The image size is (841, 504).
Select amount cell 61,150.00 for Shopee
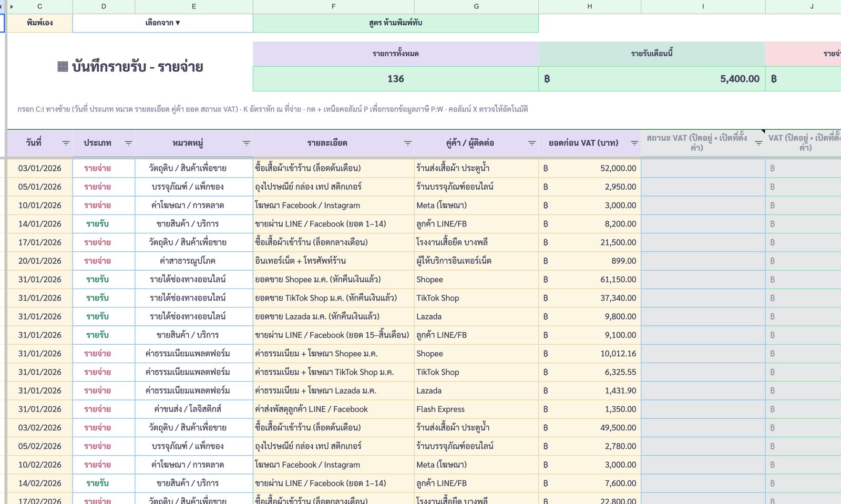[590, 280]
